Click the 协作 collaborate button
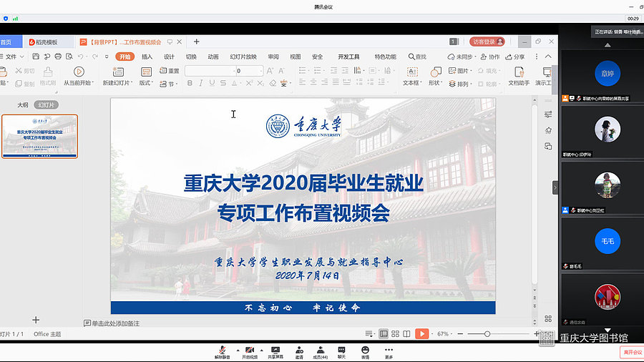The image size is (644, 362). pyautogui.click(x=490, y=57)
